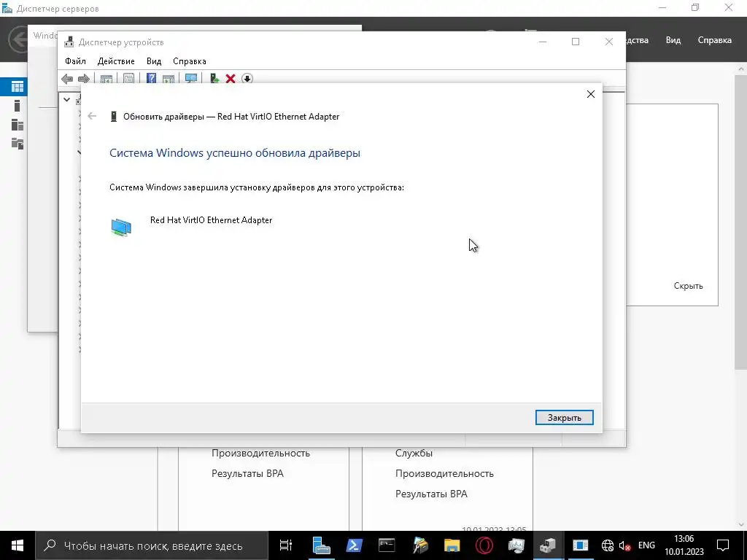Open Task View from the taskbar
This screenshot has width=747, height=560.
[285, 545]
